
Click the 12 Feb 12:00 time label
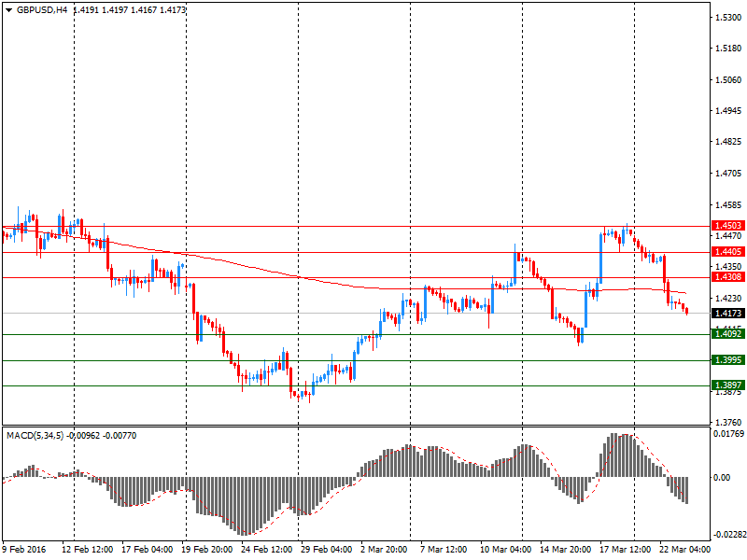click(87, 549)
